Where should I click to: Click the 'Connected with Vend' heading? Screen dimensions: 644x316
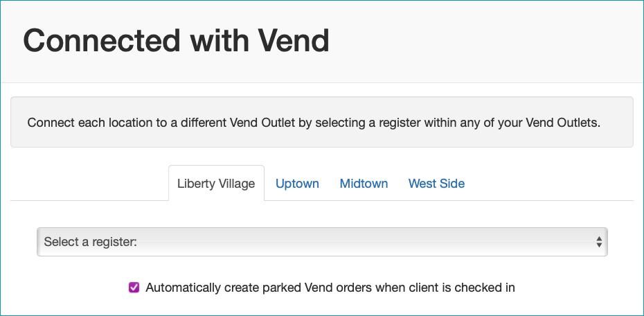point(176,41)
